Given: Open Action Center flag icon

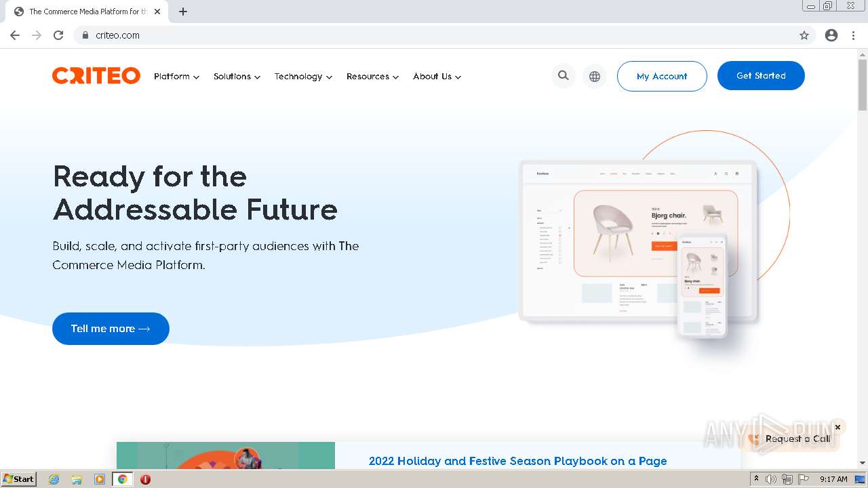Looking at the screenshot, I should click(x=804, y=479).
